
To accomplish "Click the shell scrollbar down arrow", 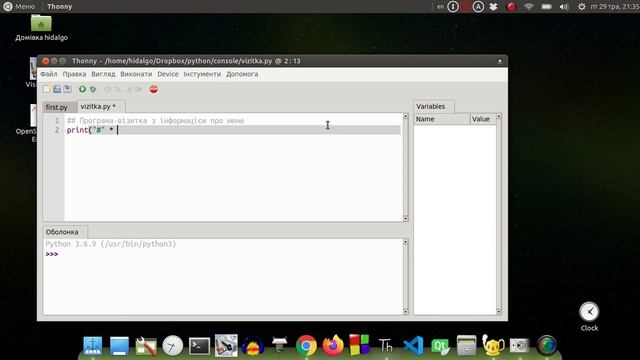I will [405, 312].
